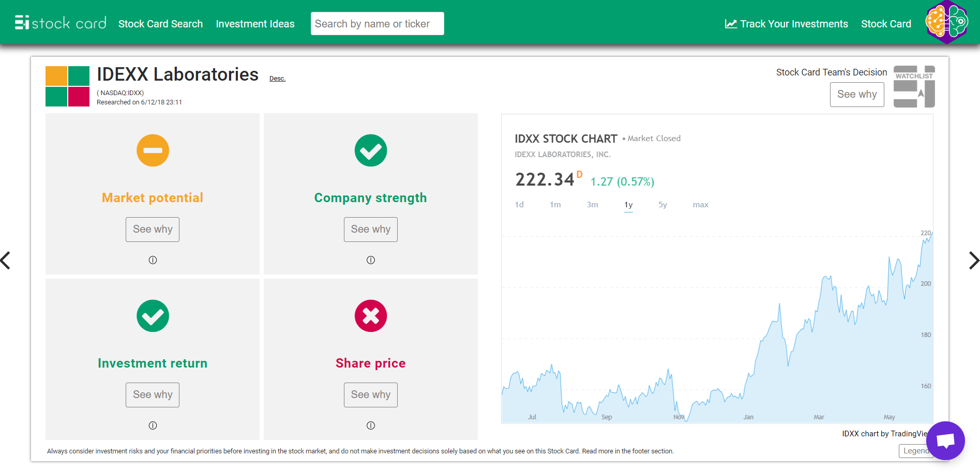Click the 222.34 price value
980x472 pixels.
(545, 180)
